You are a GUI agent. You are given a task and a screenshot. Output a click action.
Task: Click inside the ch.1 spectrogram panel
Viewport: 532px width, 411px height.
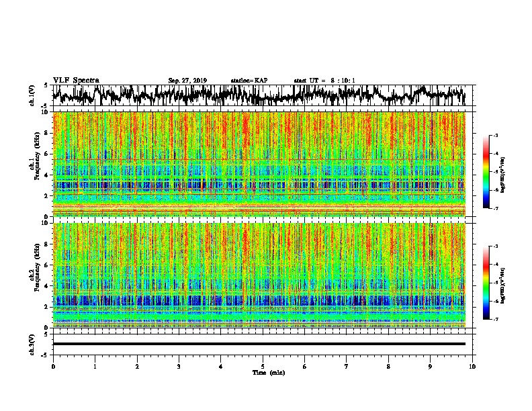point(259,164)
